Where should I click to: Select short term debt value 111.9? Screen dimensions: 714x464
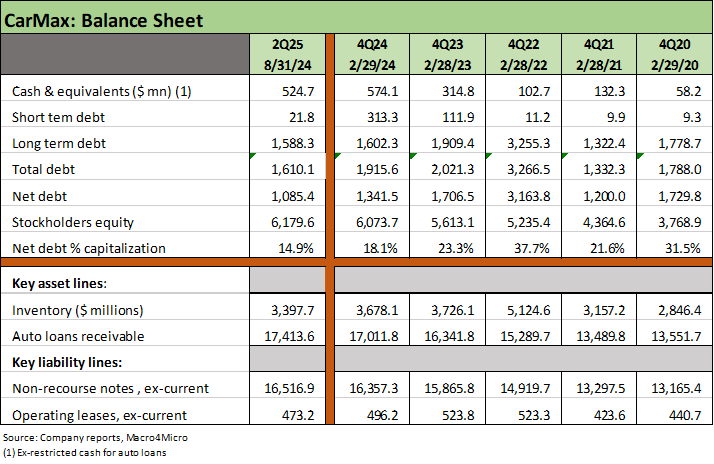[x=458, y=117]
